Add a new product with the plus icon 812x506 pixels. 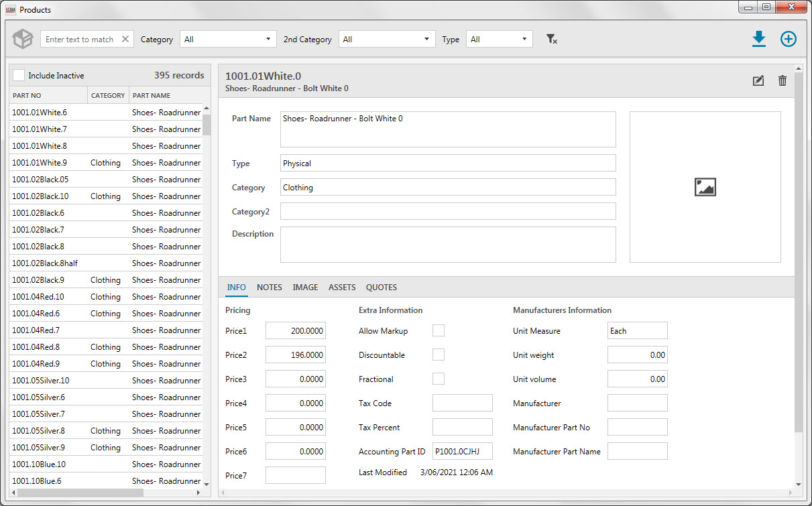(788, 39)
